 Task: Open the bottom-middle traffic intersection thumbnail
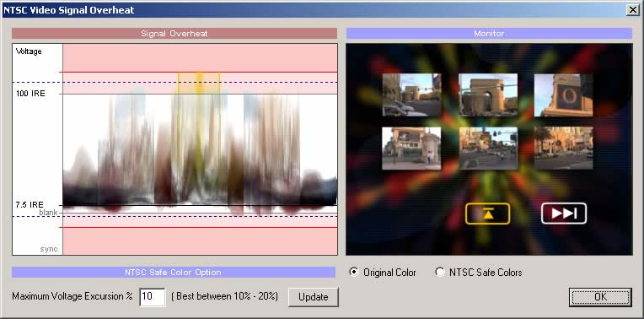pyautogui.click(x=488, y=148)
